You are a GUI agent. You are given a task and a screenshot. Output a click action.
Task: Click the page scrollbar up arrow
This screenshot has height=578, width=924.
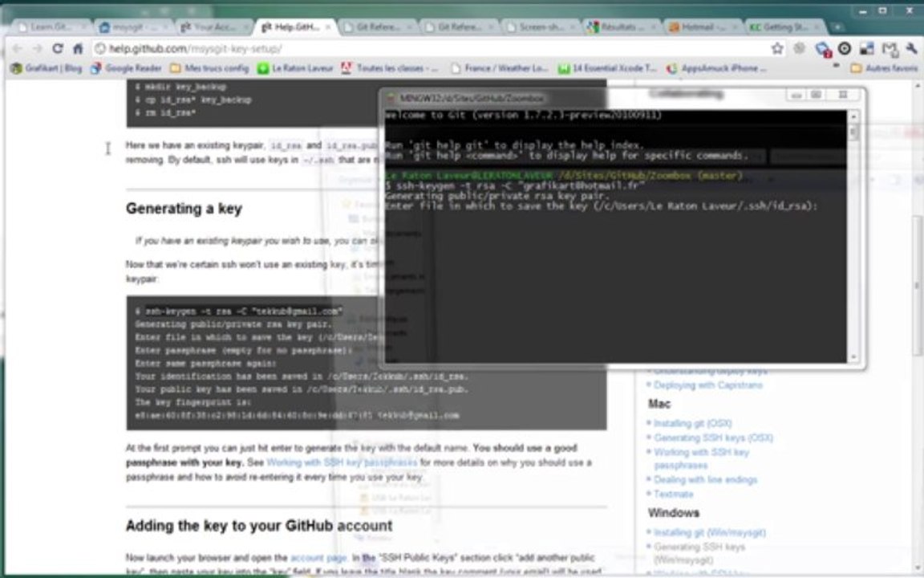(918, 86)
